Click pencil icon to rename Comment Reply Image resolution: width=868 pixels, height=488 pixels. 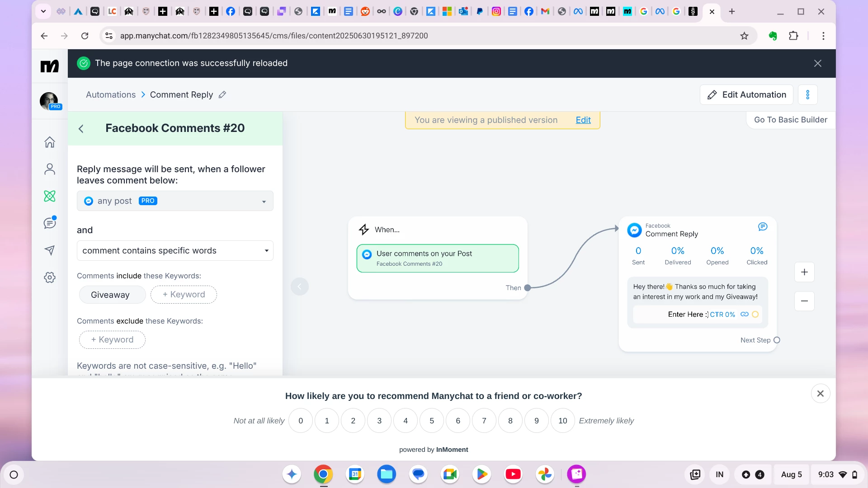(x=222, y=95)
